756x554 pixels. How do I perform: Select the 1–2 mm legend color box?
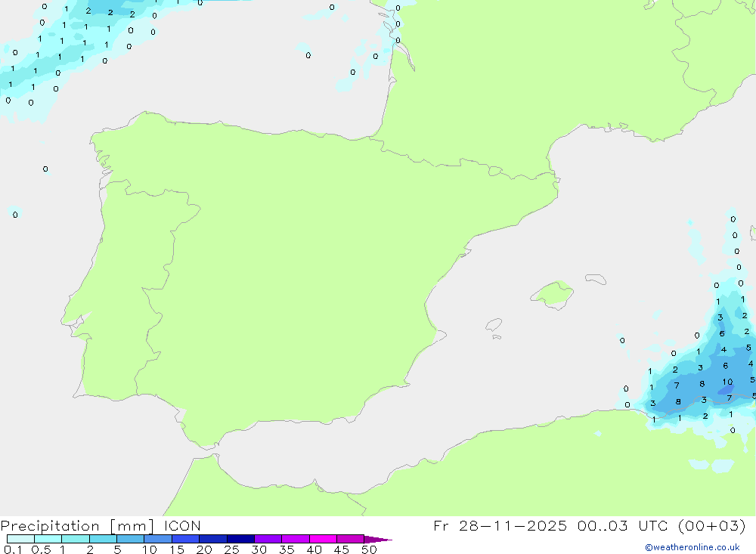75,539
